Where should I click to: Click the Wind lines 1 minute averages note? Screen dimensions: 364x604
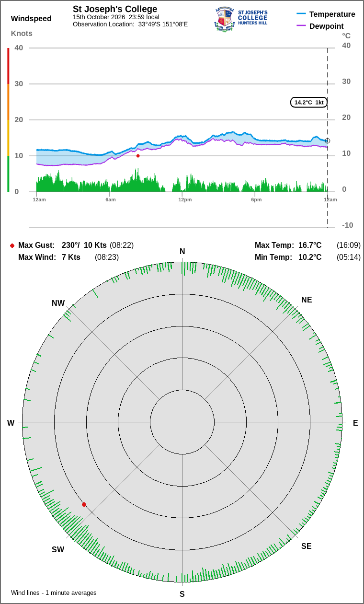tap(54, 593)
